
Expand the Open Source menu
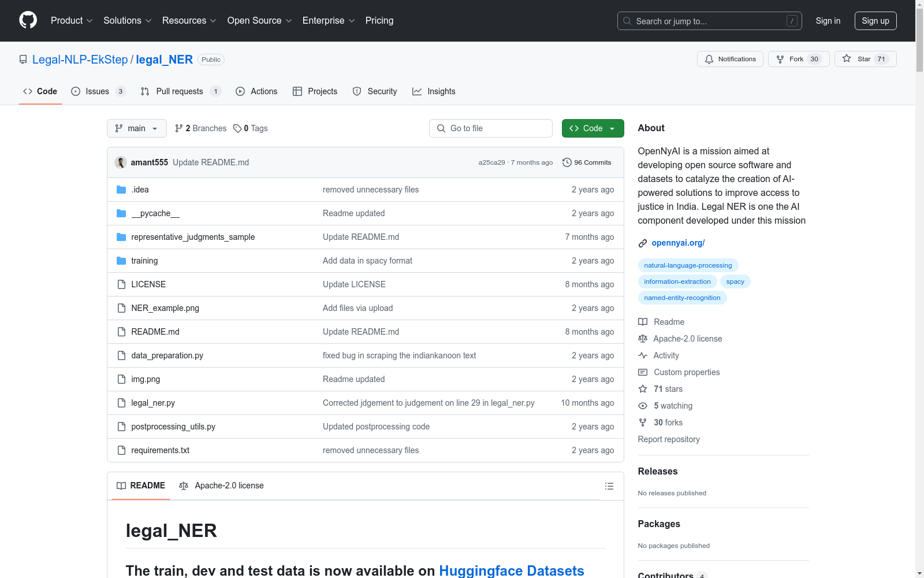[x=260, y=21]
